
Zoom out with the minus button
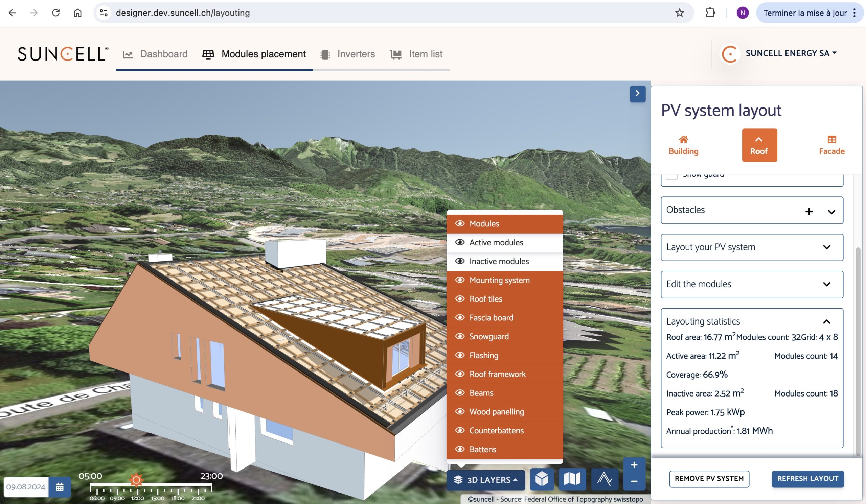[x=634, y=481]
